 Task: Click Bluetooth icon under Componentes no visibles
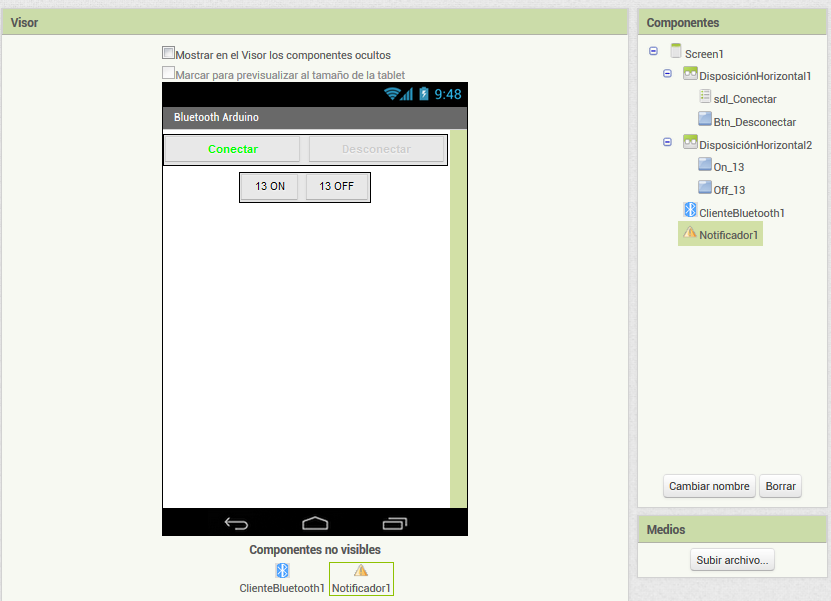[x=282, y=570]
